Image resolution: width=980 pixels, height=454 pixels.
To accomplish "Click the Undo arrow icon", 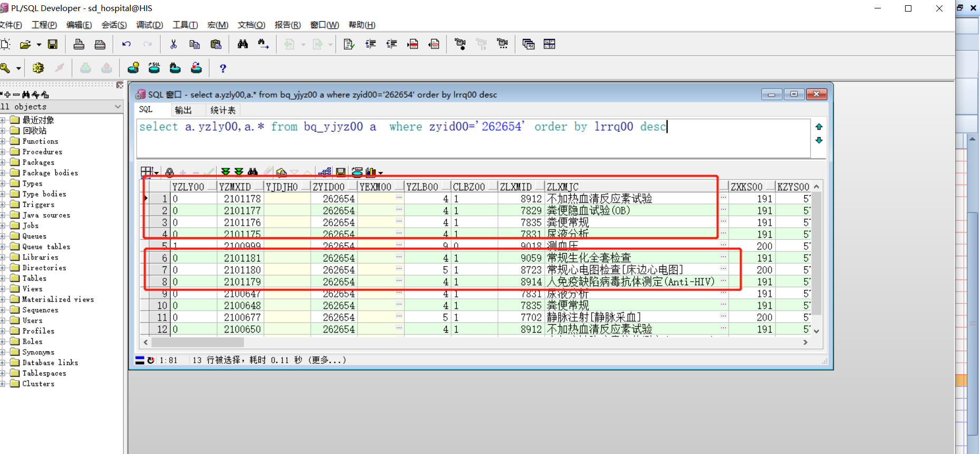I will pyautogui.click(x=126, y=44).
